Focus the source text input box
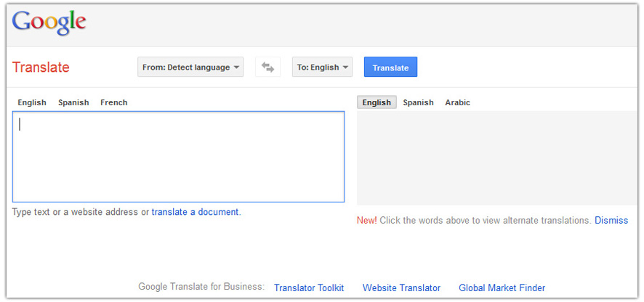This screenshot has width=644, height=302. click(x=178, y=157)
